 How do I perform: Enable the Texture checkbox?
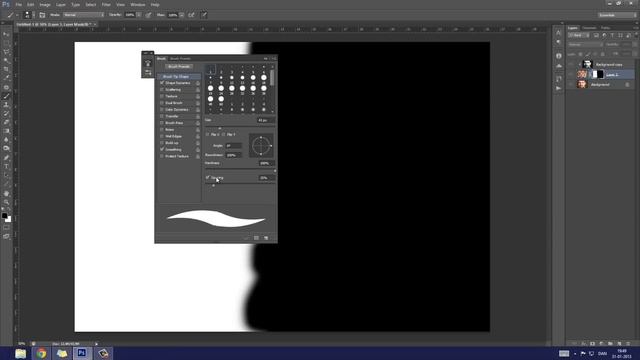162,96
